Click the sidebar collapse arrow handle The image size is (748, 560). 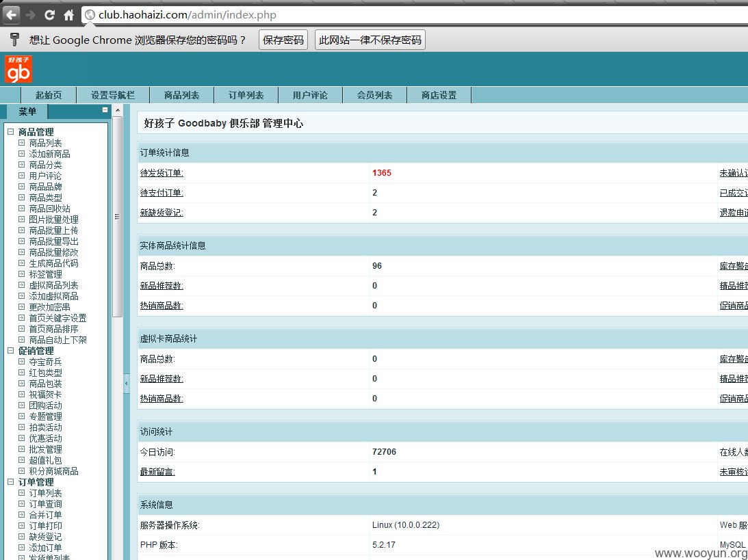(x=127, y=383)
